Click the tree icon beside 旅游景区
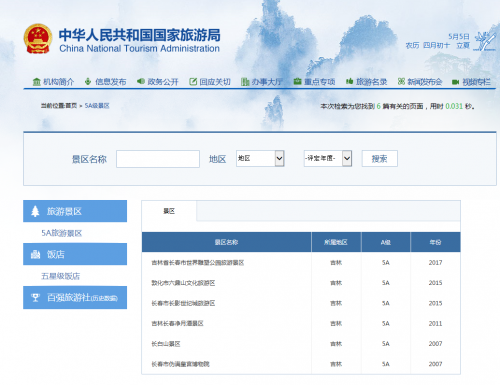 tap(35, 211)
